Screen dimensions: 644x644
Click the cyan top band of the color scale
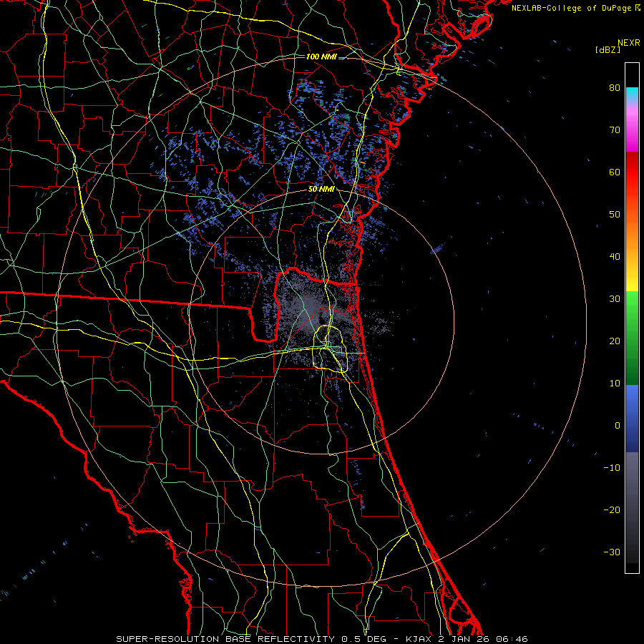click(632, 94)
